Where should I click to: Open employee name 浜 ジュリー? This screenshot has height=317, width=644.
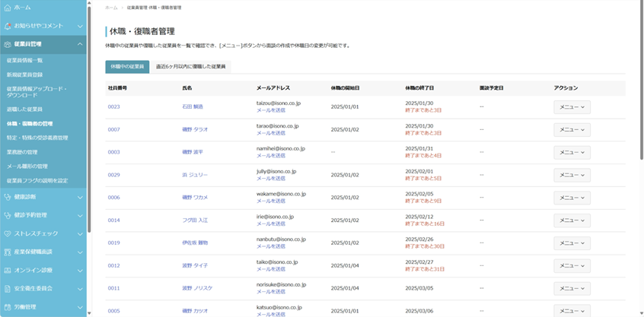[195, 175]
